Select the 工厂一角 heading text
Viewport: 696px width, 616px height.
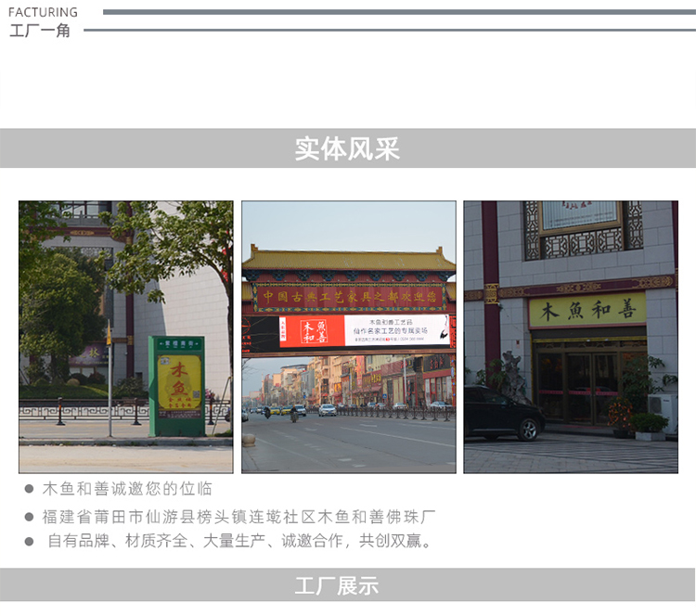tap(40, 31)
